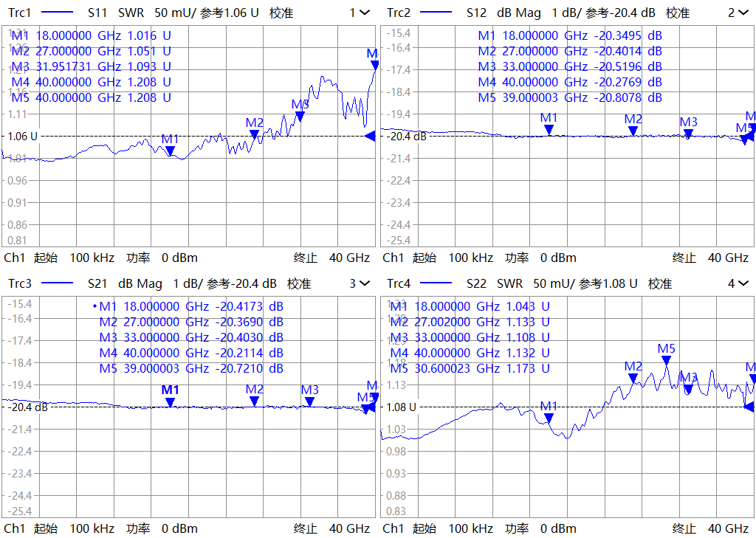This screenshot has width=756, height=538.
Task: Select marker M1 triangle on the S11 trace
Action: (170, 151)
